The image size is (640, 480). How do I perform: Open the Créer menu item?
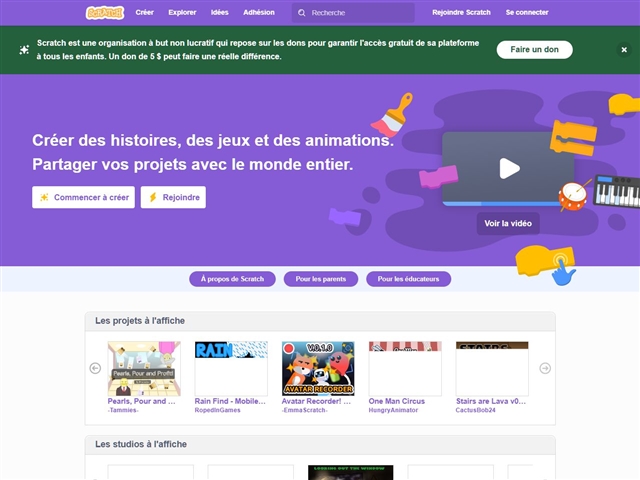tap(144, 13)
